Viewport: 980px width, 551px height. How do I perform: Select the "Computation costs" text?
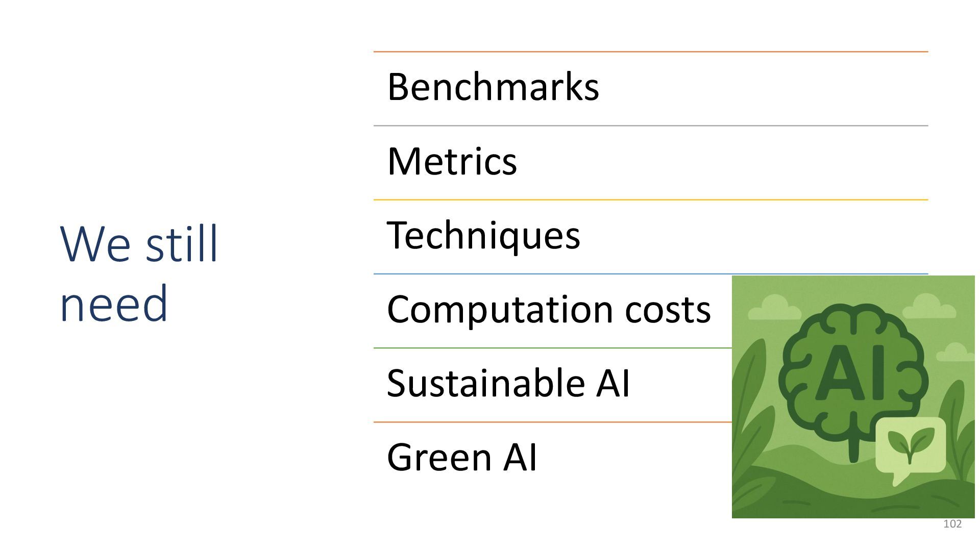549,309
